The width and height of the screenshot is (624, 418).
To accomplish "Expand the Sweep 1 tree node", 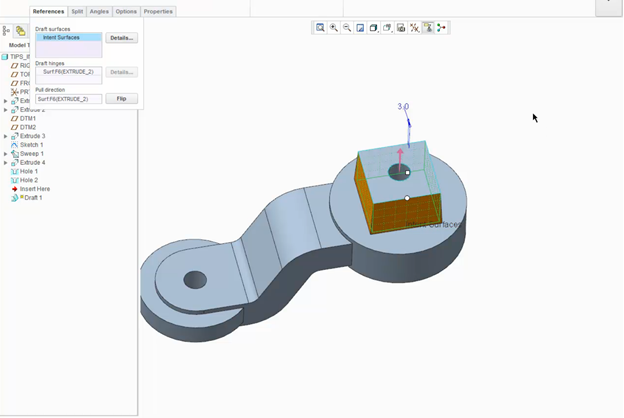I will click(x=6, y=154).
